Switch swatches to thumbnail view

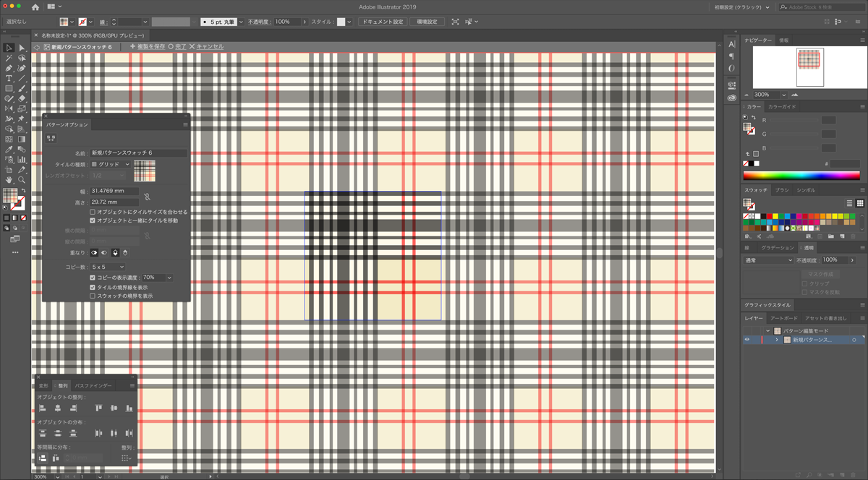[860, 203]
